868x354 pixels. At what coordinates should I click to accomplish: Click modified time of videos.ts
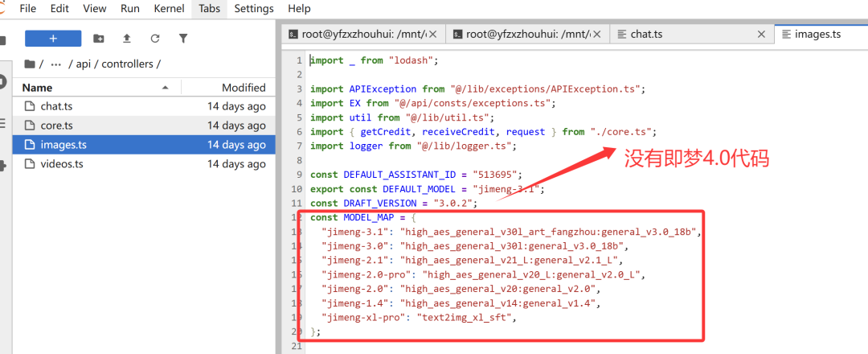coord(236,164)
